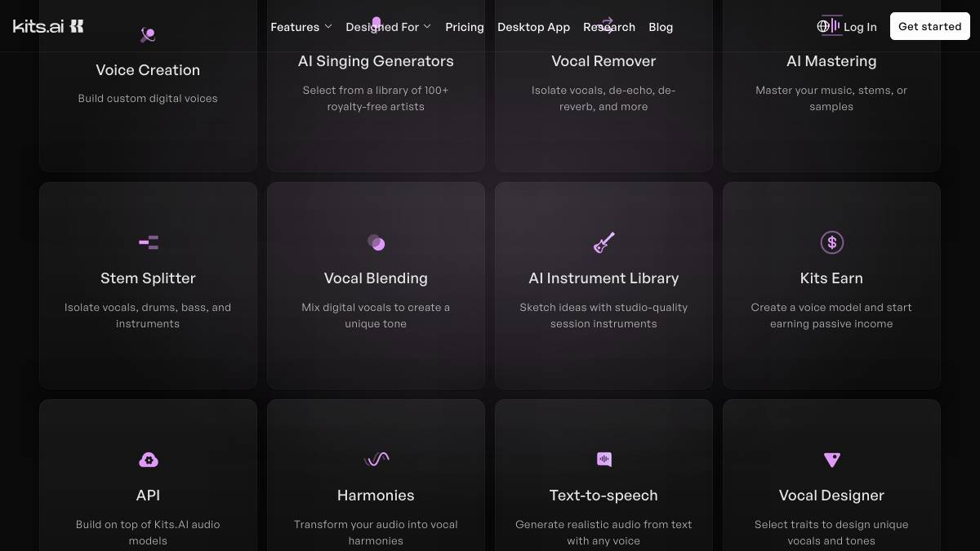Open the Desktop App menu item
Image resolution: width=980 pixels, height=551 pixels.
533,27
